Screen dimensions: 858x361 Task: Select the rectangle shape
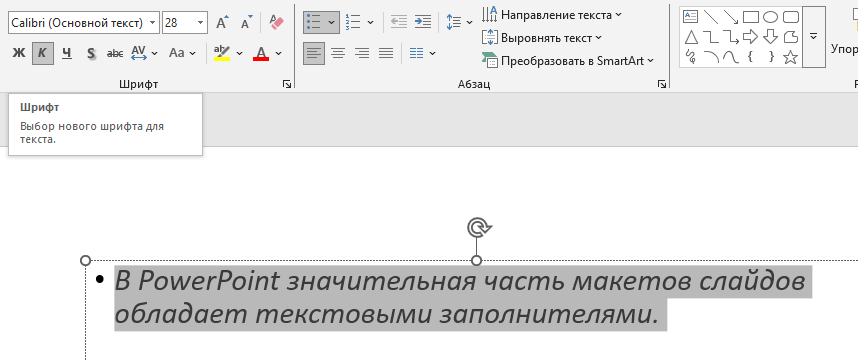(x=750, y=17)
